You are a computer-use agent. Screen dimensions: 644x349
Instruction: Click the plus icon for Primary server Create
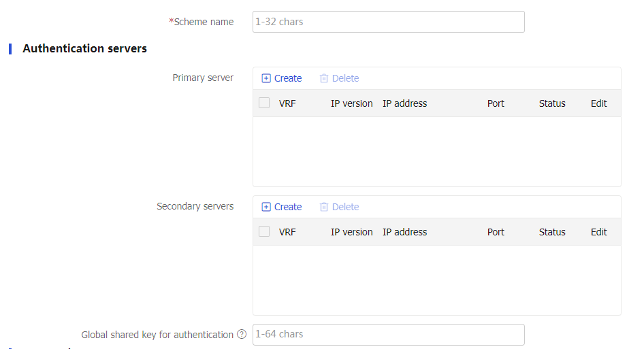(266, 78)
